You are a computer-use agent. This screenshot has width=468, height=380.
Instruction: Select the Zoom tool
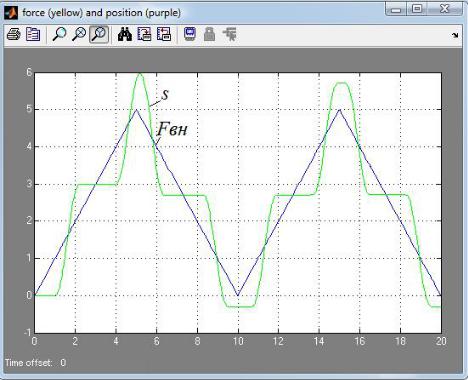click(x=60, y=34)
